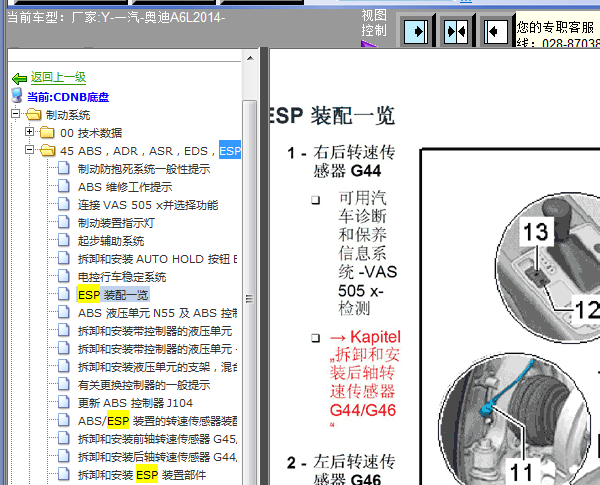Open 拆卸和安装 AUTO HOLD 按钮 document
The width and height of the screenshot is (600, 485).
tap(157, 259)
